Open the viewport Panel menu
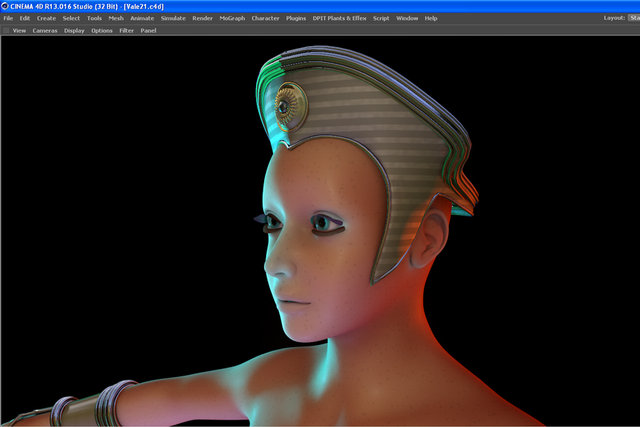The height and width of the screenshot is (427, 640). coord(149,31)
